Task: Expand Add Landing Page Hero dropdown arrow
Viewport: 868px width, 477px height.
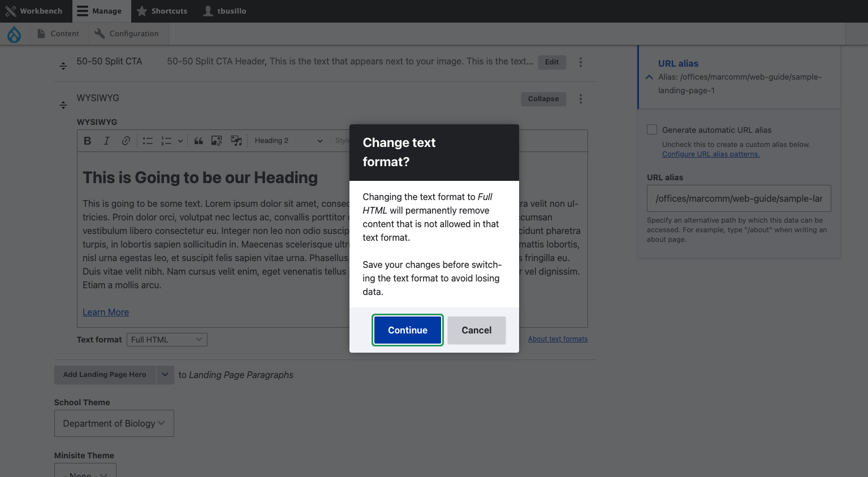Action: tap(165, 375)
